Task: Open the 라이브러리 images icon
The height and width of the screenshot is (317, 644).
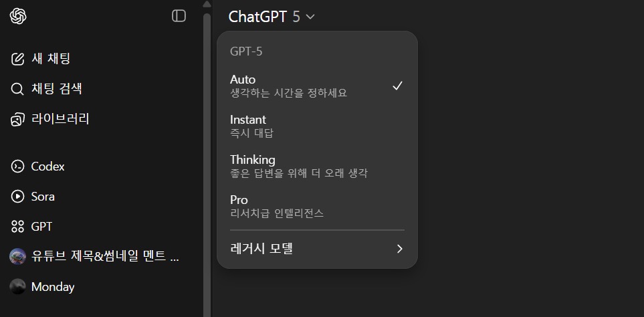Action: [17, 120]
